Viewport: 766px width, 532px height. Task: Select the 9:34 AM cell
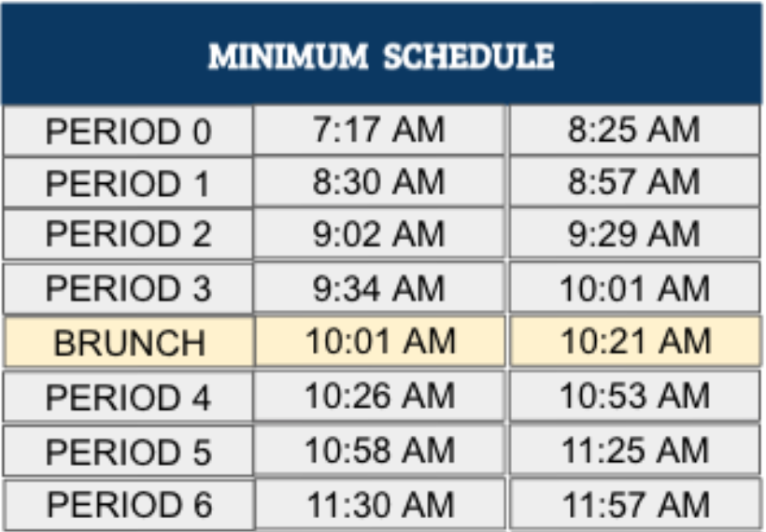[x=379, y=287]
